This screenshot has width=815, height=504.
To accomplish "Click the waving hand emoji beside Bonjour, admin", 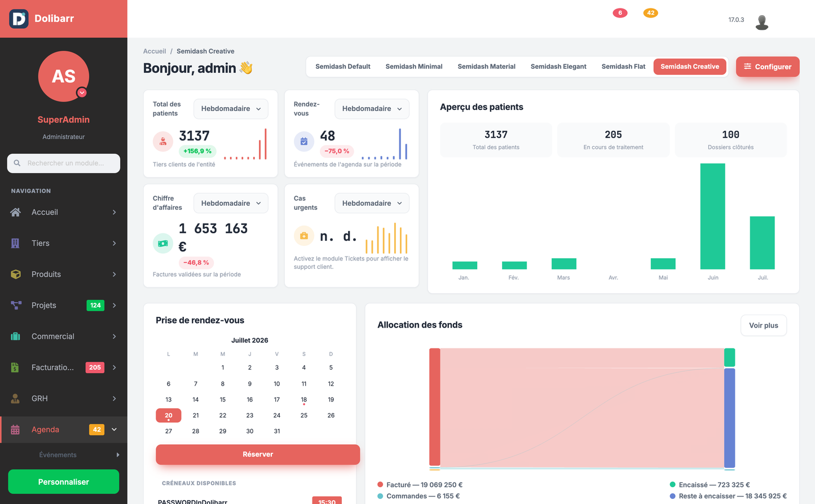I will tap(246, 68).
